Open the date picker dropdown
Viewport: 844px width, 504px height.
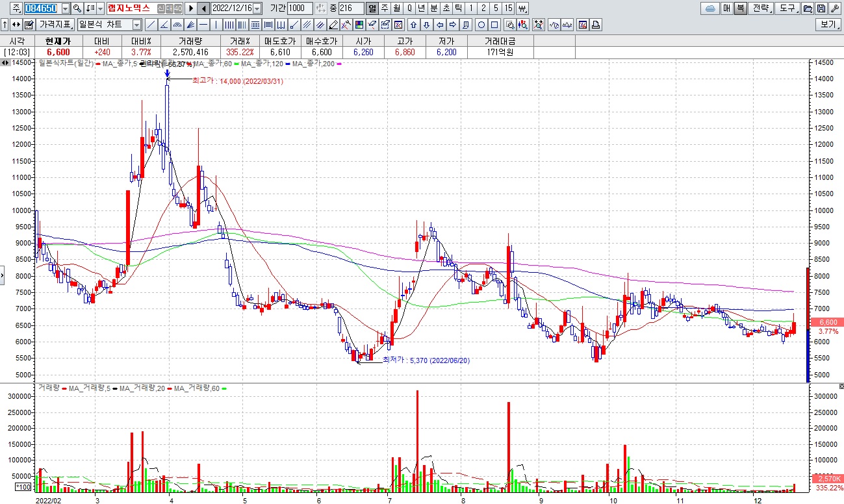(257, 8)
